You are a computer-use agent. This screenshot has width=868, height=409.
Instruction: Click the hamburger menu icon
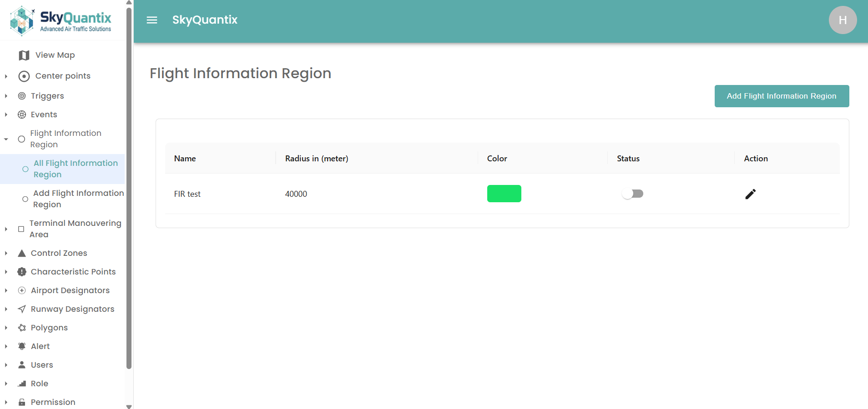click(152, 20)
